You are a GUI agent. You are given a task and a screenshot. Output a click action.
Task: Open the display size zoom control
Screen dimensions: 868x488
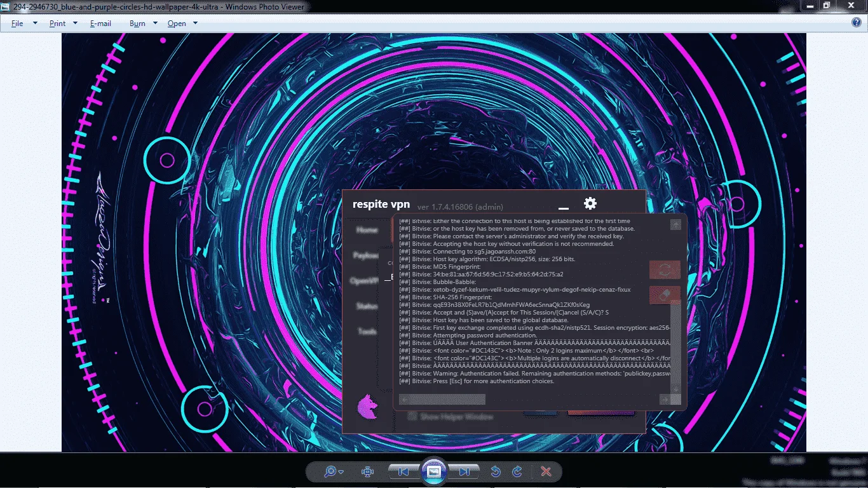tap(334, 471)
